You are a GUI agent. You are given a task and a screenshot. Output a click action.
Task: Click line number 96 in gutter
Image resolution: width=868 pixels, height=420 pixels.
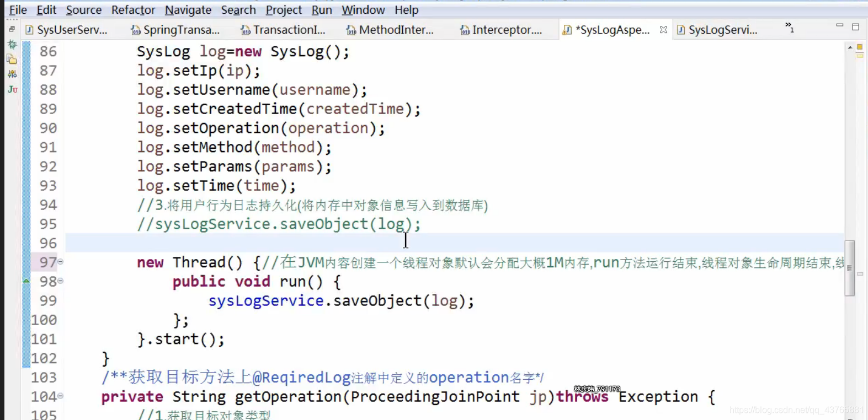[x=48, y=243]
